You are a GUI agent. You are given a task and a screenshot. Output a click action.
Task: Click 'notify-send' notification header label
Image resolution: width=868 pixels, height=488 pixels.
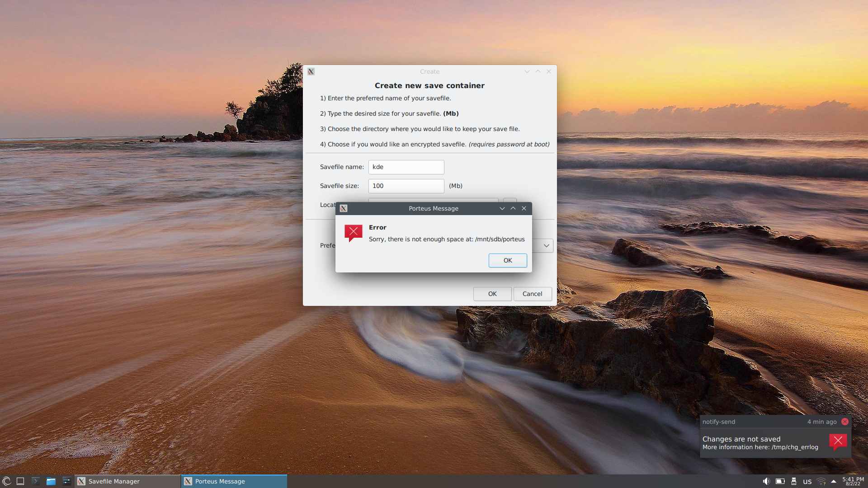(719, 422)
